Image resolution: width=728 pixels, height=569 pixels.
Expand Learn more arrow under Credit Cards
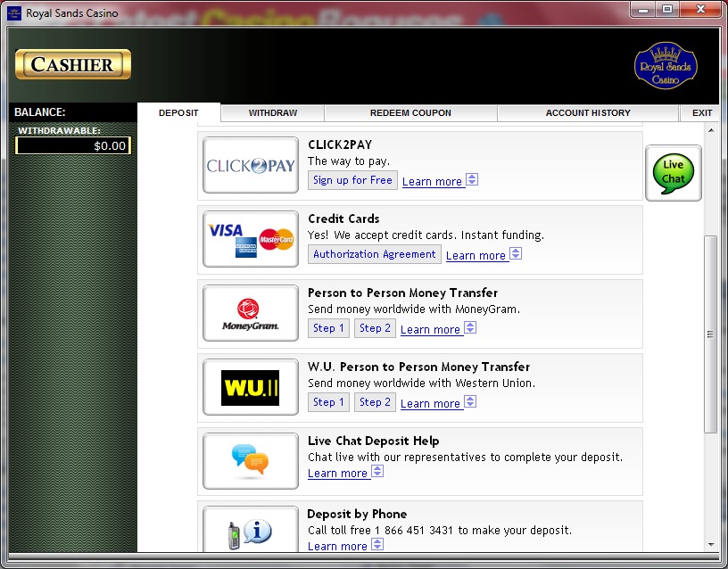pyautogui.click(x=516, y=254)
